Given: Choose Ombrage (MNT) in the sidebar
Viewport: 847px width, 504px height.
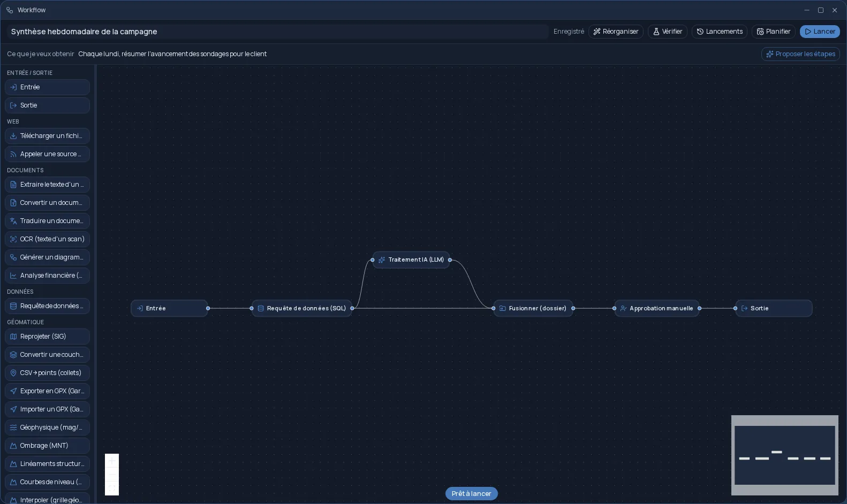Looking at the screenshot, I should click(47, 446).
